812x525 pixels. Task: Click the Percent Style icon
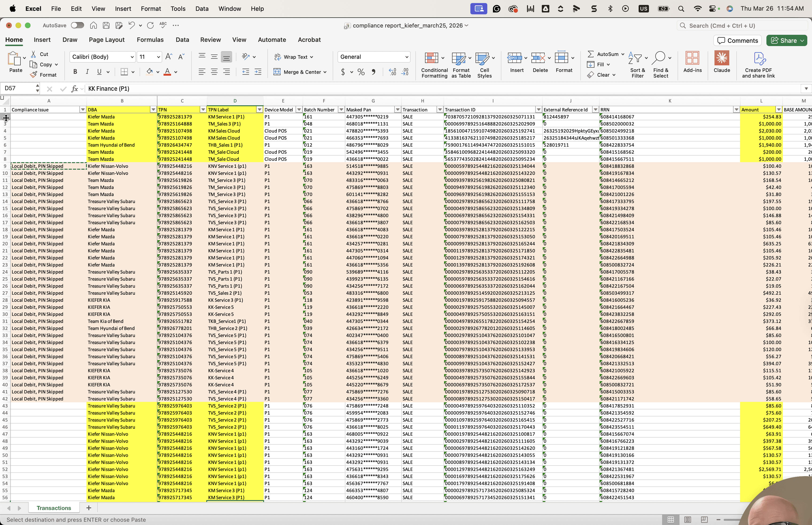pos(361,72)
